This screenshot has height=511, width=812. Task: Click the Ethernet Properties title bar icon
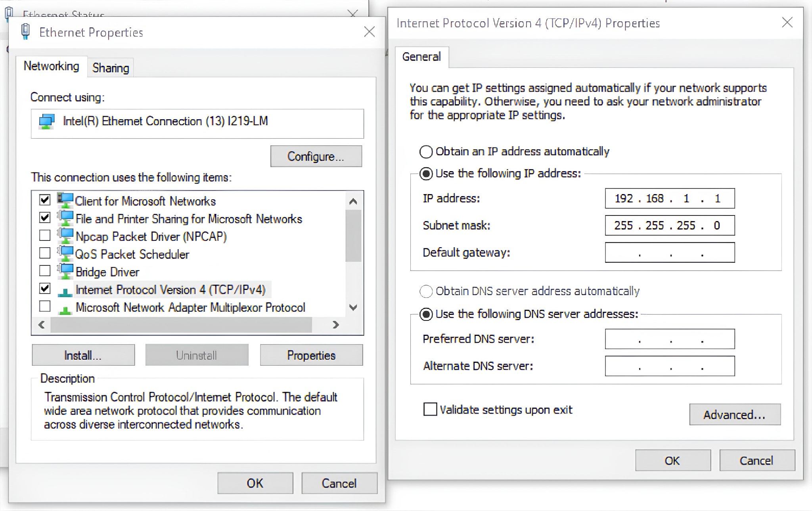click(x=25, y=31)
